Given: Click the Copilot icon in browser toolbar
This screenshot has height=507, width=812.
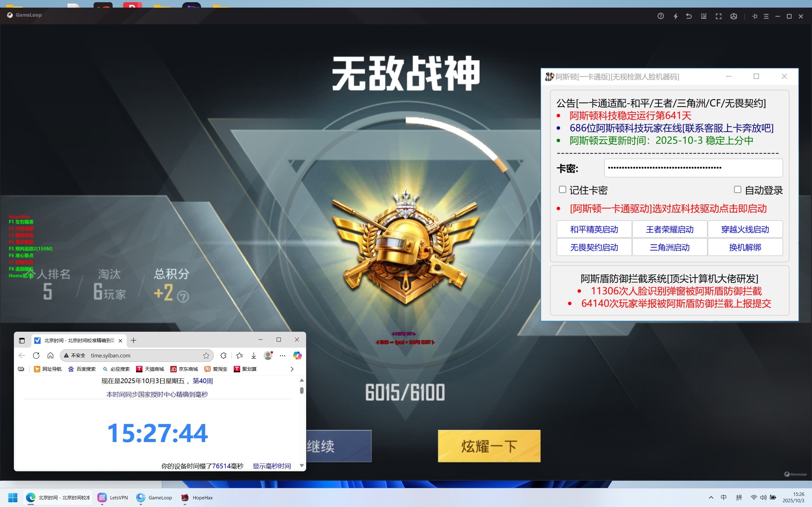Looking at the screenshot, I should [x=297, y=356].
